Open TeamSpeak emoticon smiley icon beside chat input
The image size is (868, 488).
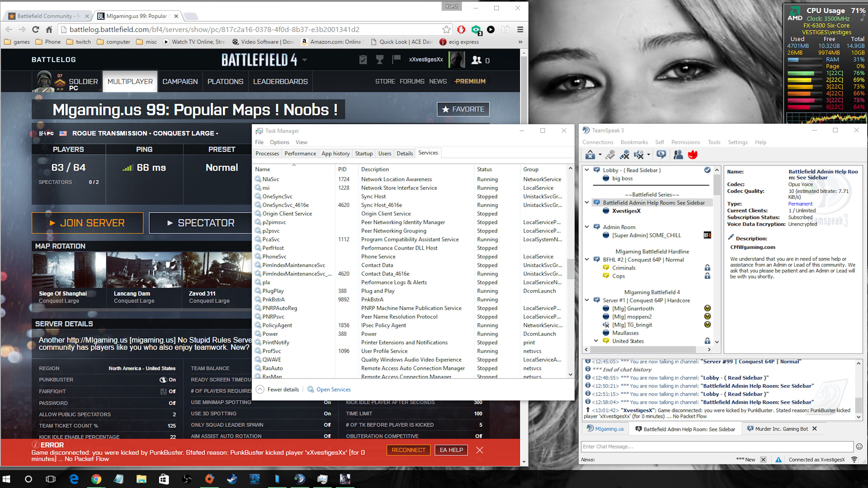(859, 447)
